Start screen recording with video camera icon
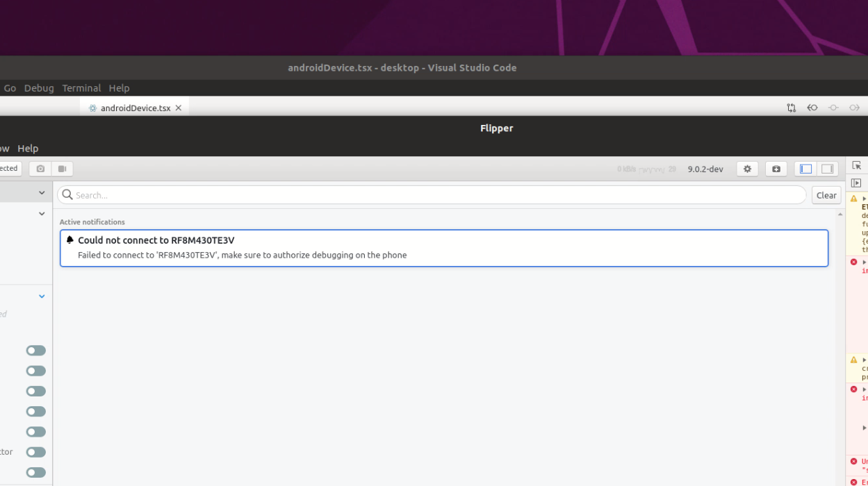868x486 pixels. (62, 169)
